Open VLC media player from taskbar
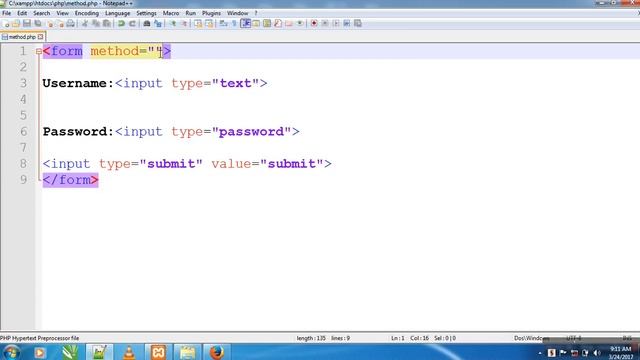The image size is (640, 360). [x=129, y=352]
